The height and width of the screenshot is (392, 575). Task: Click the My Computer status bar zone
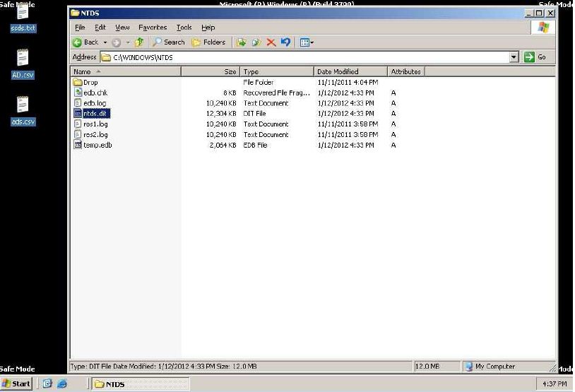(509, 367)
